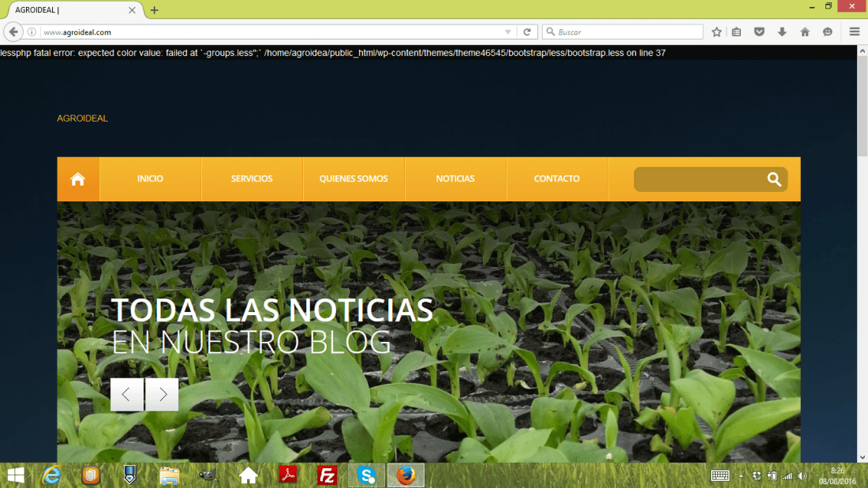This screenshot has width=868, height=488.
Task: Show bookmarks list icon
Action: coord(736,32)
